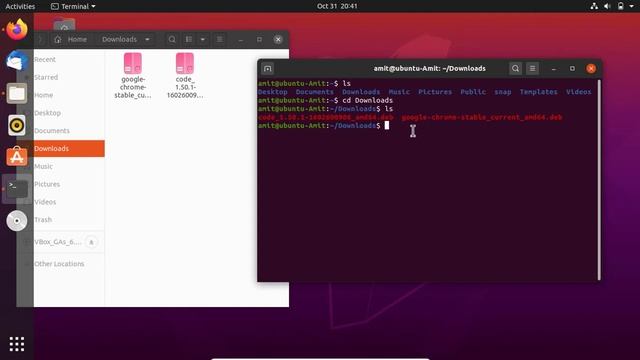Toggle list view in Files toolbar
640x360 pixels.
(x=189, y=40)
